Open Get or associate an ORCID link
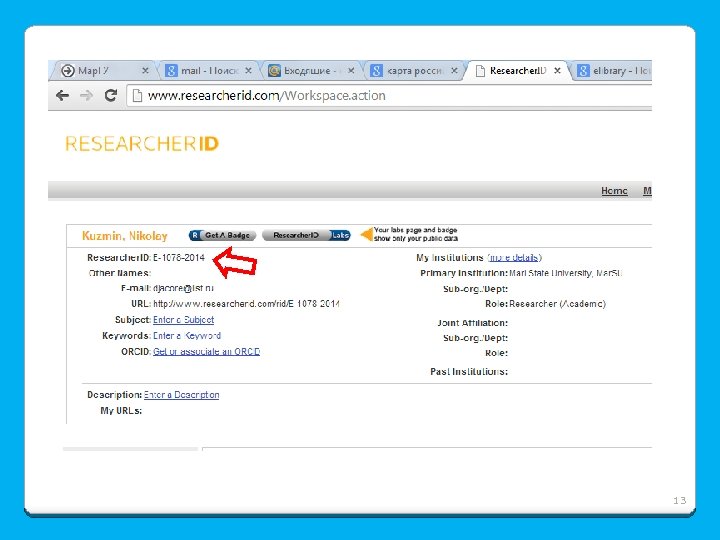The height and width of the screenshot is (540, 720). click(x=207, y=351)
